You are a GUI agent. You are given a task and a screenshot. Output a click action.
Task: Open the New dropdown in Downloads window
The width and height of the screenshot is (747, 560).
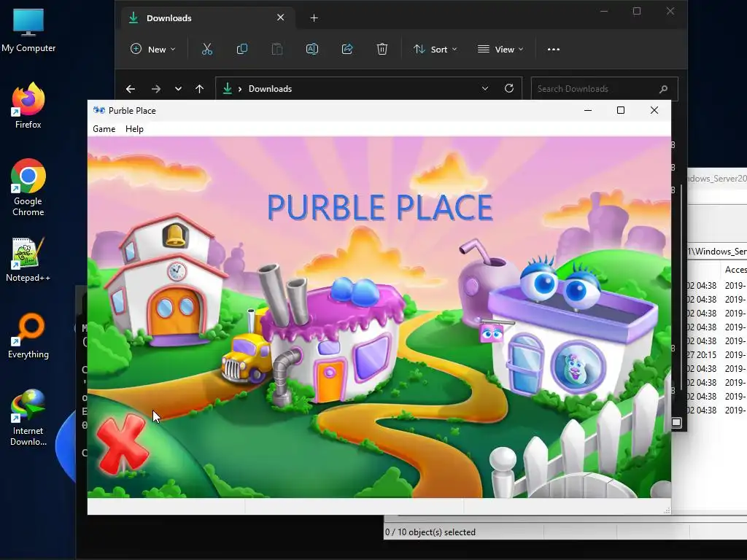(153, 49)
